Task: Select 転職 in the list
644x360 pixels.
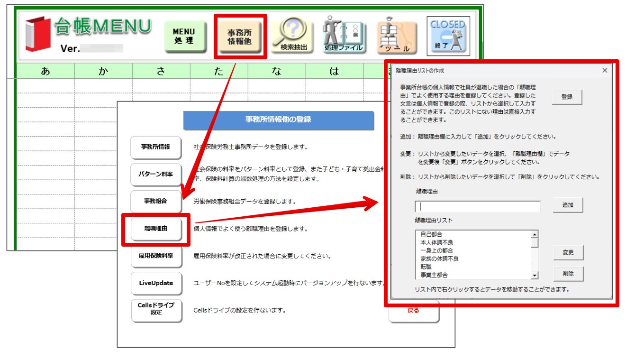Action: [x=473, y=267]
